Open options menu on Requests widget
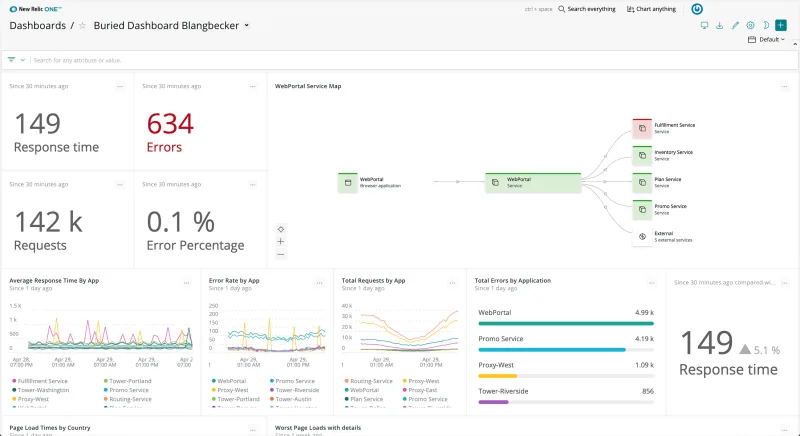The image size is (800, 436). point(120,185)
